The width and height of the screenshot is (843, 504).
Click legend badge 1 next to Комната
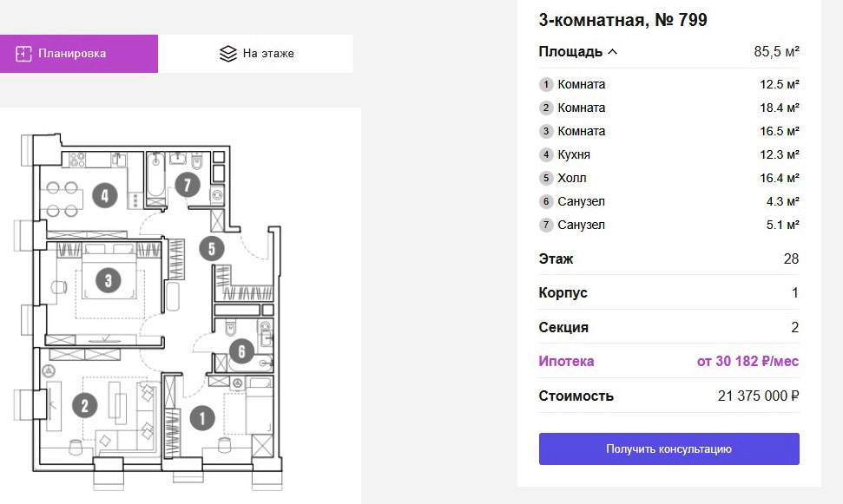pyautogui.click(x=546, y=84)
